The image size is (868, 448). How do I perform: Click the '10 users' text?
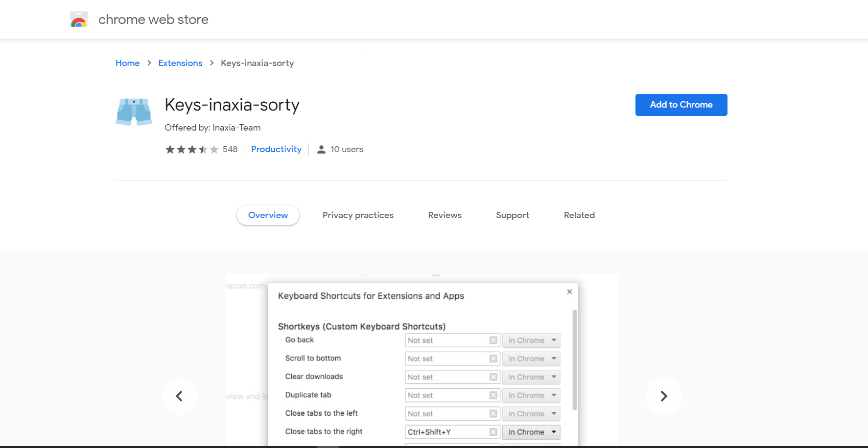coord(347,149)
